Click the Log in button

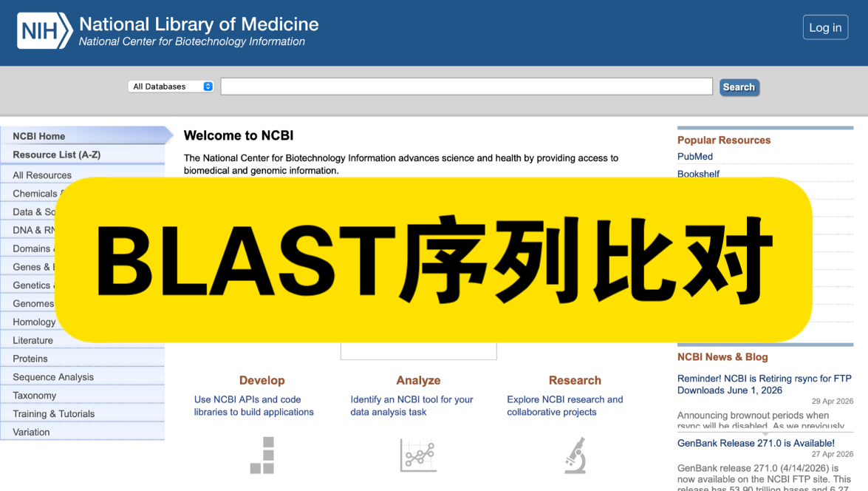coord(825,27)
